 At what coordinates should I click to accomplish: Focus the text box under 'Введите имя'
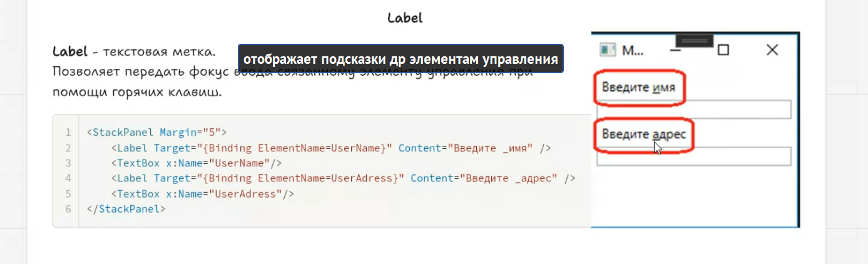[x=694, y=109]
